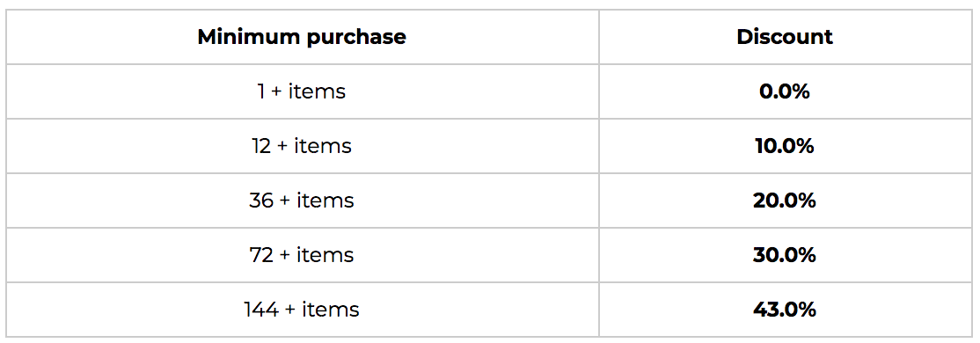Click the Minimum purchase column header

tap(302, 37)
